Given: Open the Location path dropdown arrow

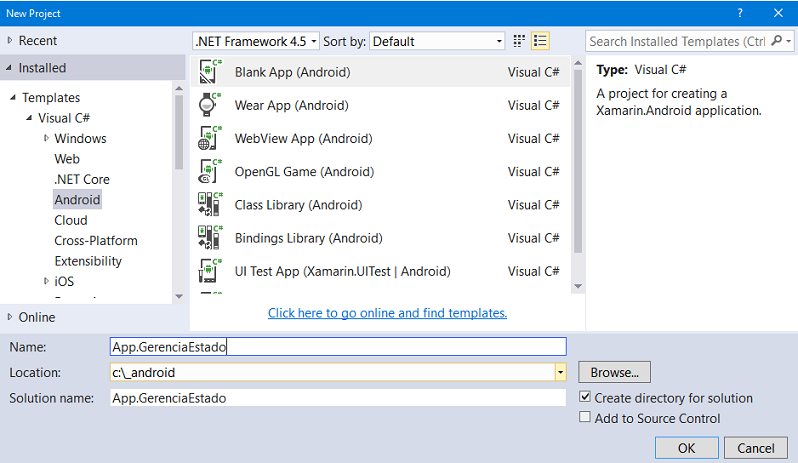Looking at the screenshot, I should click(560, 372).
